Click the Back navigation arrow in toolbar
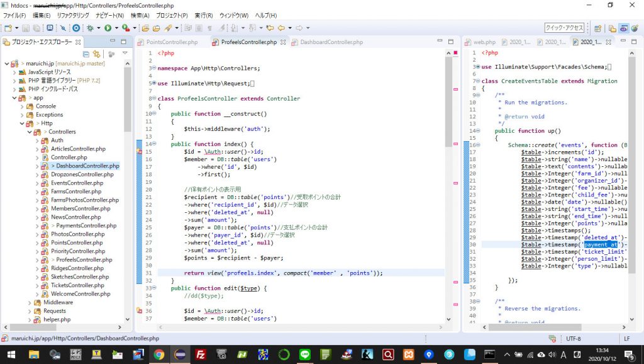 [281, 28]
